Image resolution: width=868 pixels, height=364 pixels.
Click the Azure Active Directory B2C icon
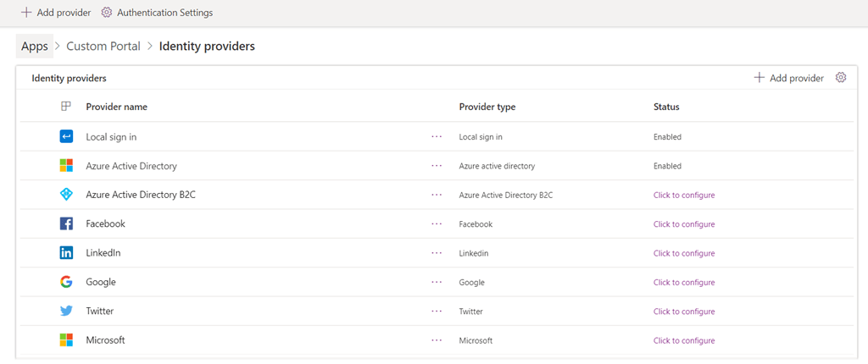tap(66, 195)
